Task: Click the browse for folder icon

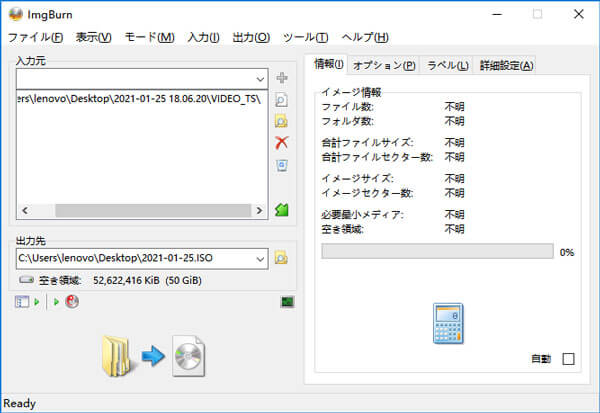Action: click(281, 121)
